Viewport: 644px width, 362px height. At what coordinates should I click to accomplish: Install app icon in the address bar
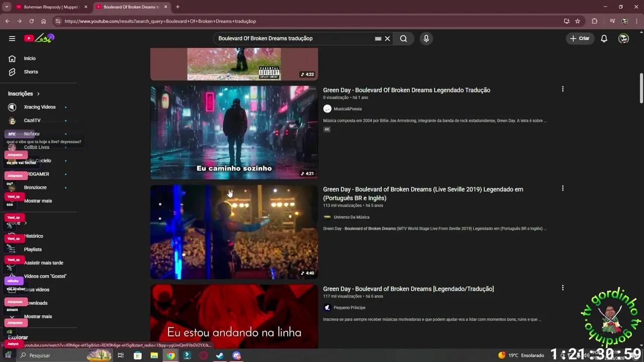coord(567,21)
